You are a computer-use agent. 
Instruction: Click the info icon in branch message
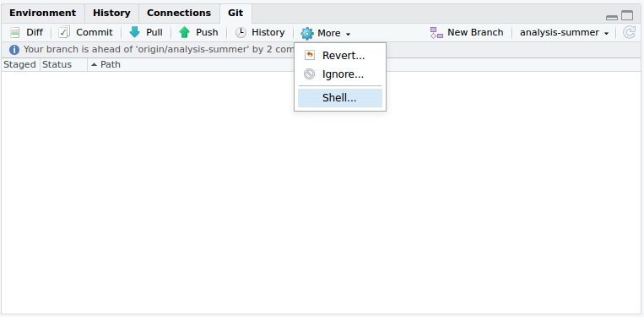tap(14, 50)
